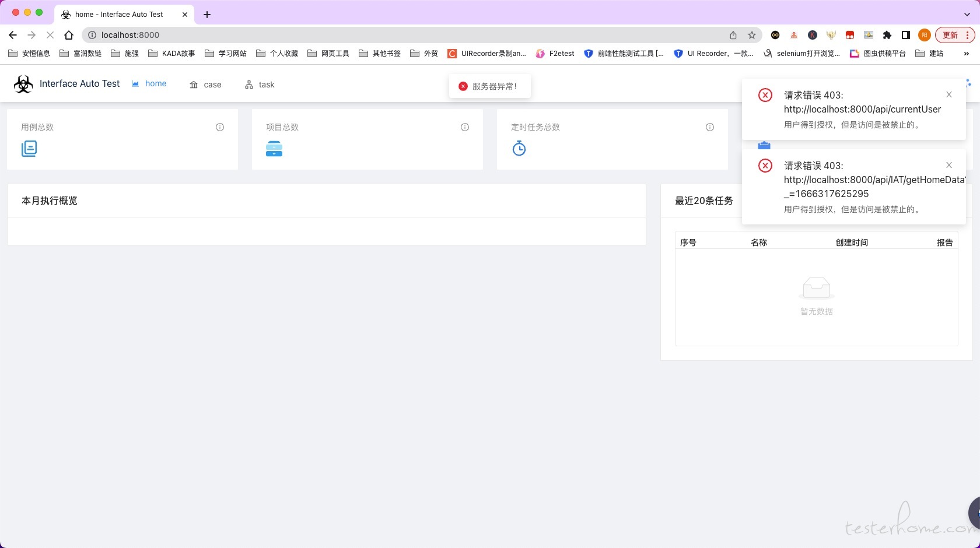The image size is (980, 548).
Task: Click the 用例总数 document icon
Action: click(x=29, y=149)
